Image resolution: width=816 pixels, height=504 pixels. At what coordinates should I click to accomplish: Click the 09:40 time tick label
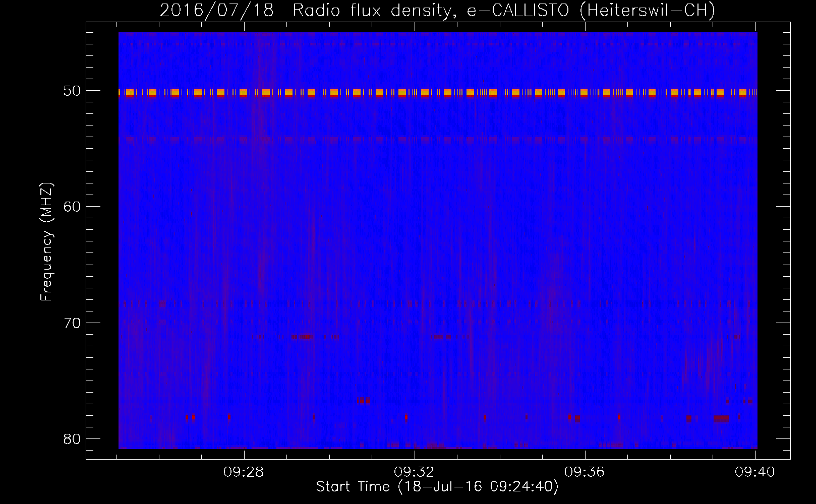[755, 472]
